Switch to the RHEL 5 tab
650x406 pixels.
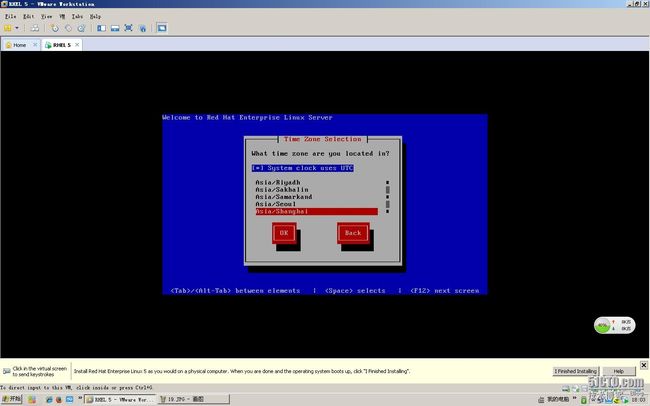(62, 45)
